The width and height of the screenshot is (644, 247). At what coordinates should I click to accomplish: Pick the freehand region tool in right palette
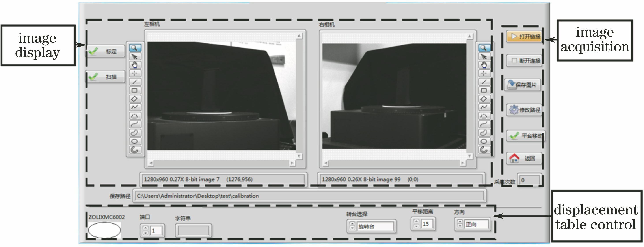tap(484, 133)
